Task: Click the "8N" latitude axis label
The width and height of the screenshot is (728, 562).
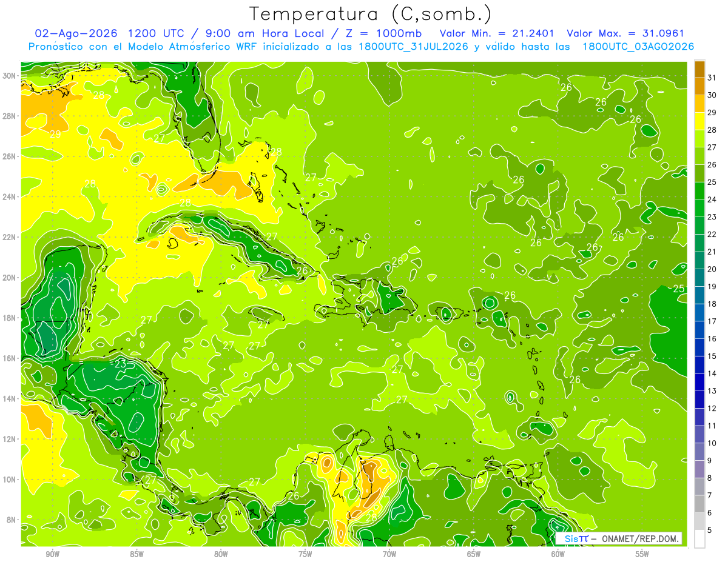Action: (12, 520)
